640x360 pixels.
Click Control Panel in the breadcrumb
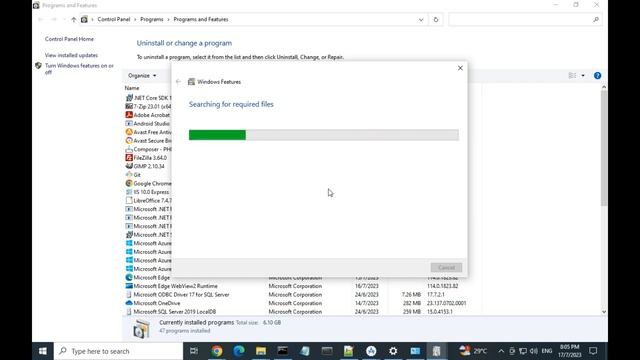[113, 19]
